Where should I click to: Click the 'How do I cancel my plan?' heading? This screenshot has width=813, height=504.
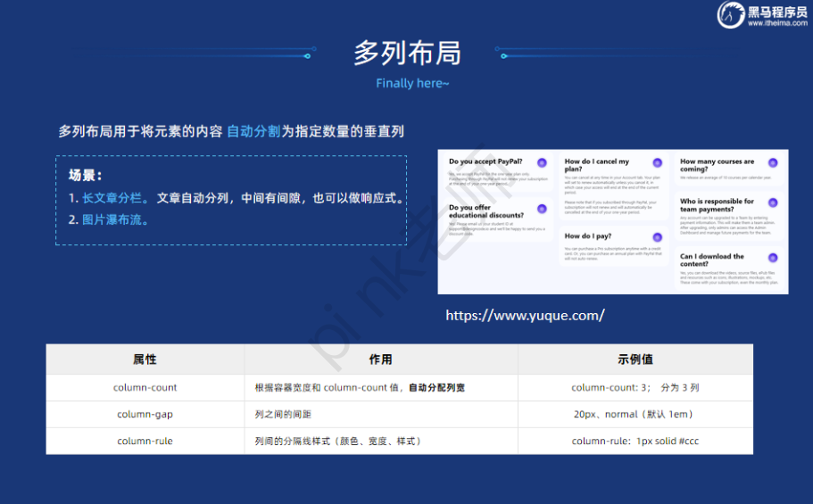597,165
